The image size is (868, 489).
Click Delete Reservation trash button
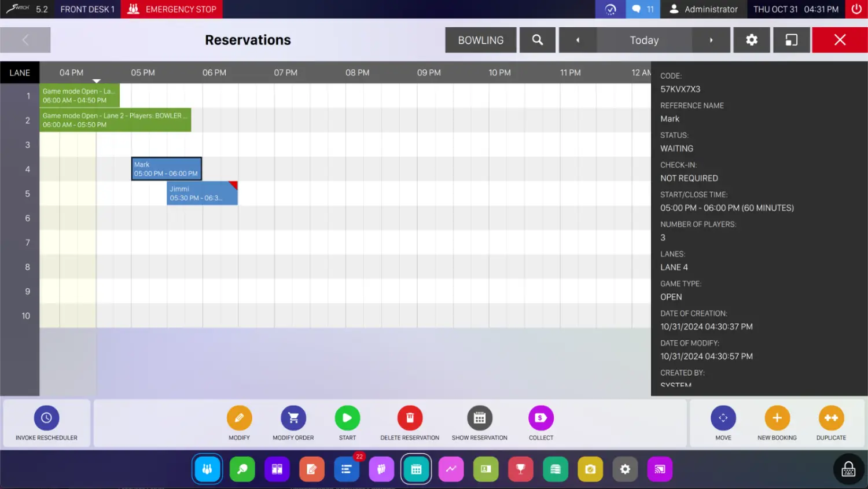coord(410,423)
